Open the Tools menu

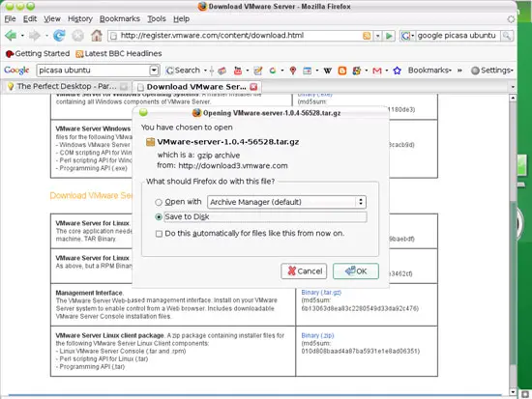tap(157, 19)
